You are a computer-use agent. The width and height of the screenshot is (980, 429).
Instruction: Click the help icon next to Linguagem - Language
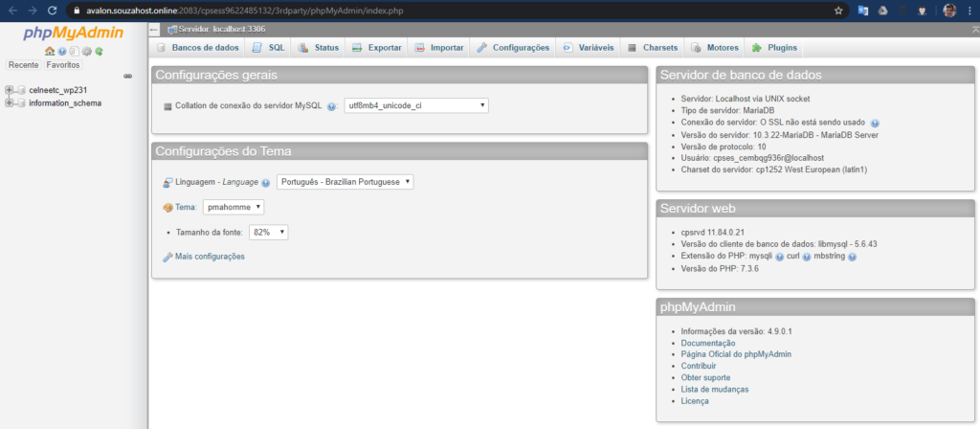coord(266,183)
